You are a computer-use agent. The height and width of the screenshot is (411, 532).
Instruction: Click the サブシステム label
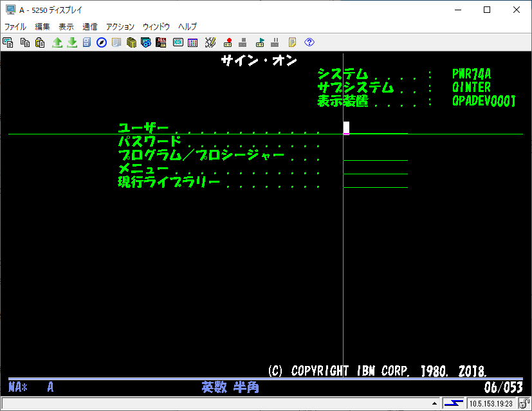click(356, 87)
